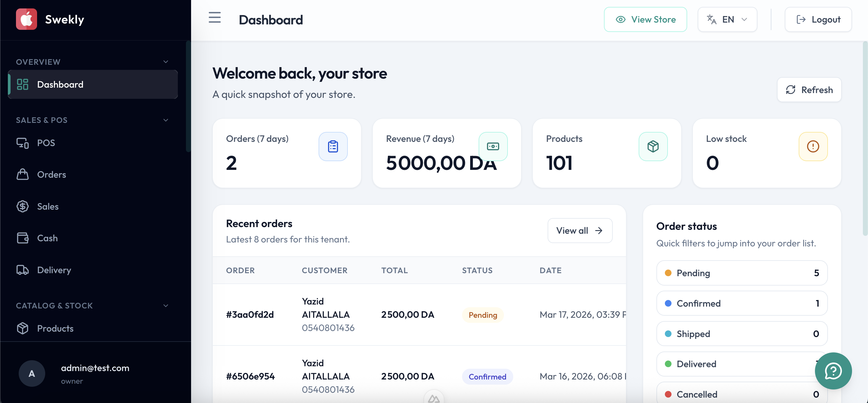Click the admin@test.com owner avatar
The width and height of the screenshot is (868, 403).
pyautogui.click(x=32, y=373)
